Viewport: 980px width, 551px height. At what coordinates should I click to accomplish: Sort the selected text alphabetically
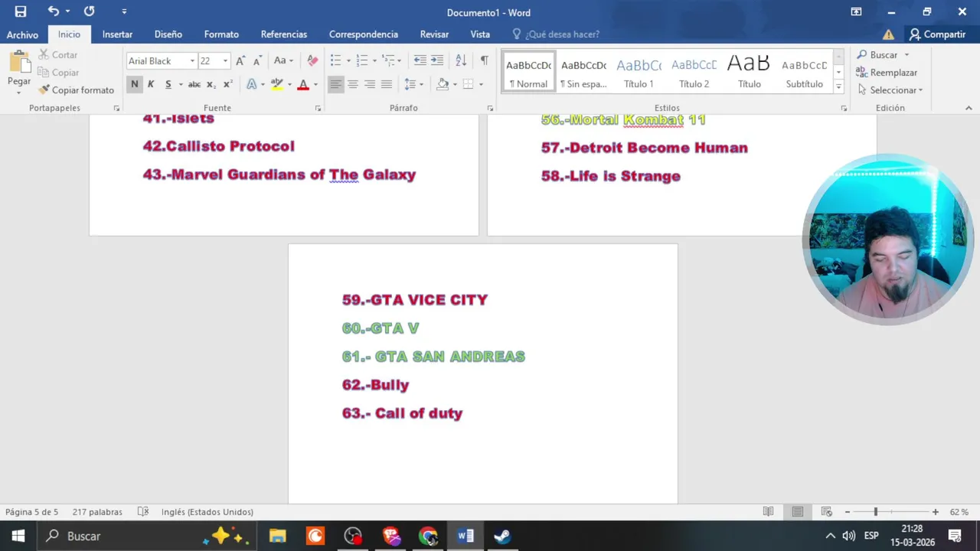tap(461, 60)
